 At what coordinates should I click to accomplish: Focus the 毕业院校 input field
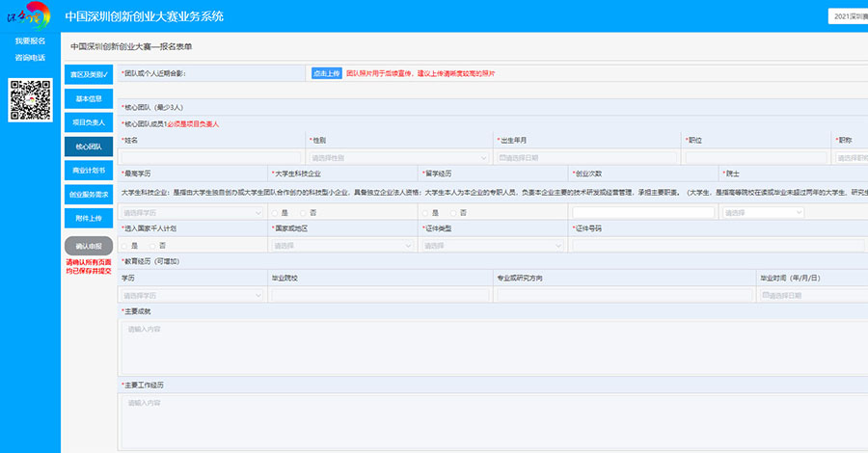tap(380, 295)
